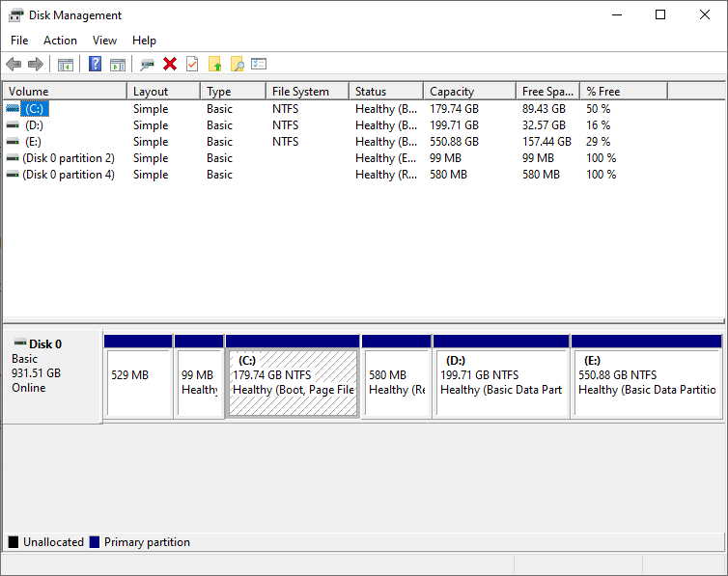Click the blue Primary partition legend swatch
Image resolution: width=728 pixels, height=576 pixels.
tap(94, 542)
